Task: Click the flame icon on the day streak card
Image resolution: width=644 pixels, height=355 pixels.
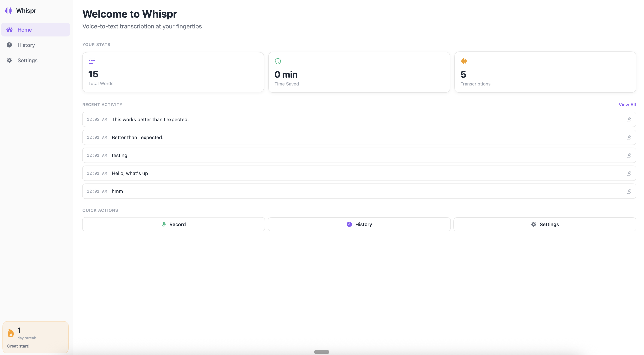Action: pos(11,333)
